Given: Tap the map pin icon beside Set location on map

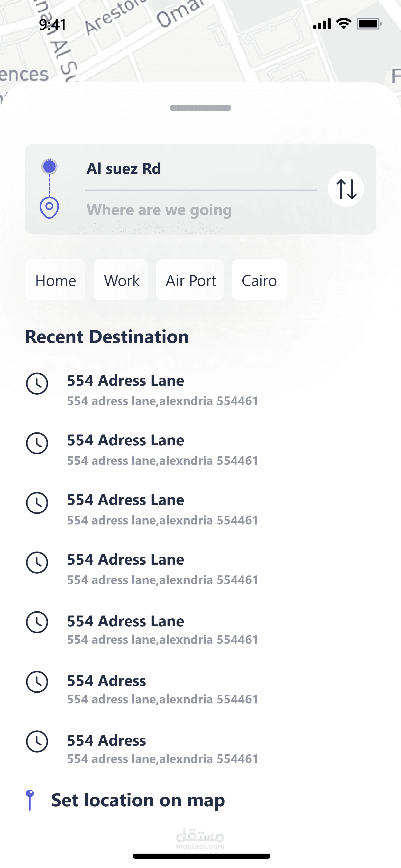Looking at the screenshot, I should click(30, 800).
